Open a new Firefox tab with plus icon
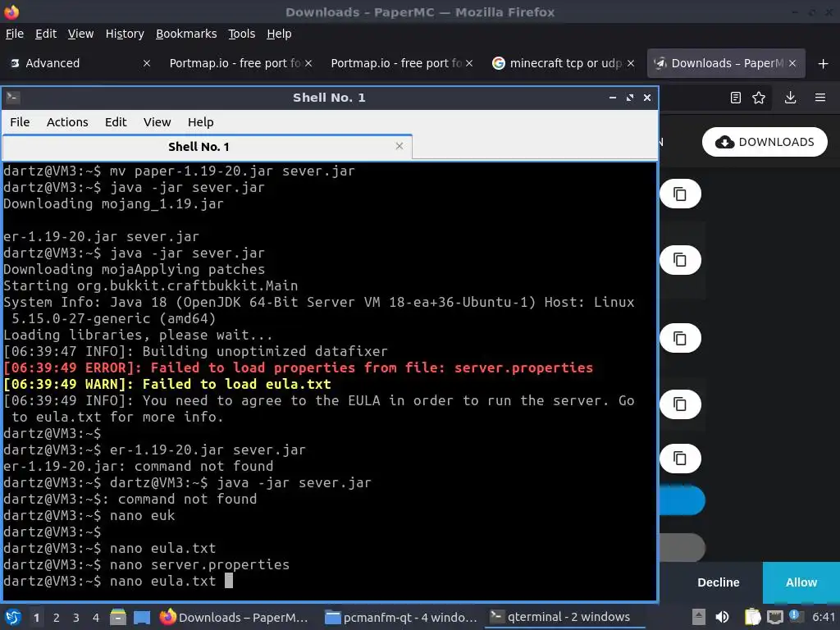Viewport: 840px width, 630px height. click(x=823, y=64)
